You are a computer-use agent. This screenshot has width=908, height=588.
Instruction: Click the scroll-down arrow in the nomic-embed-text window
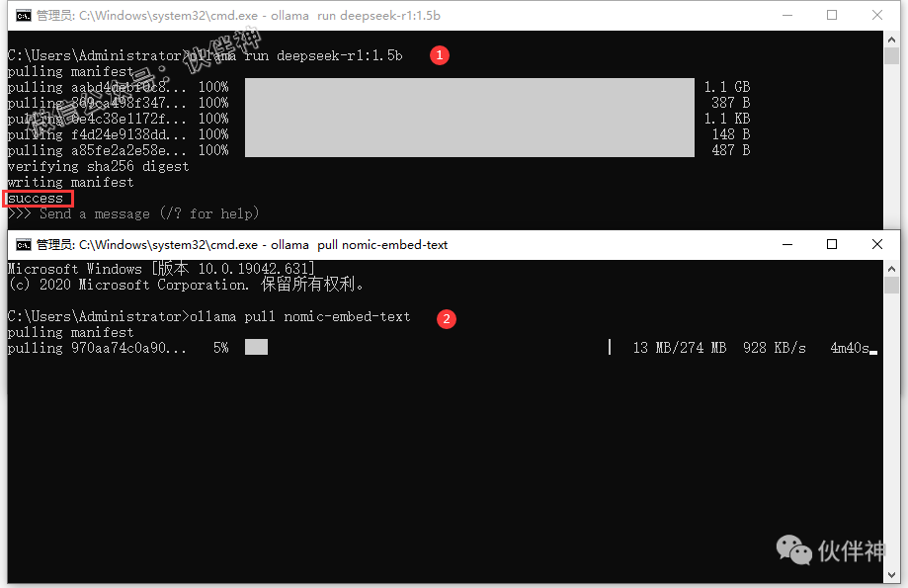892,575
